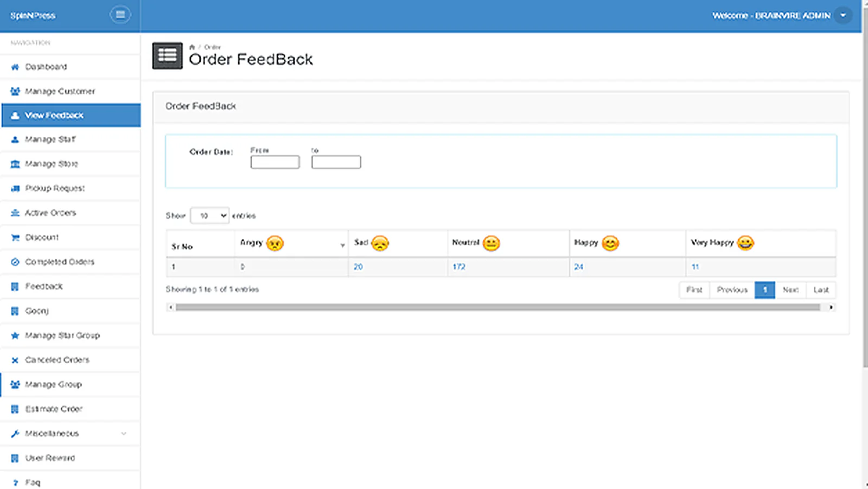Screen dimensions: 868x489
Task: Click horizontal scrollbar right arrow
Action: point(831,307)
